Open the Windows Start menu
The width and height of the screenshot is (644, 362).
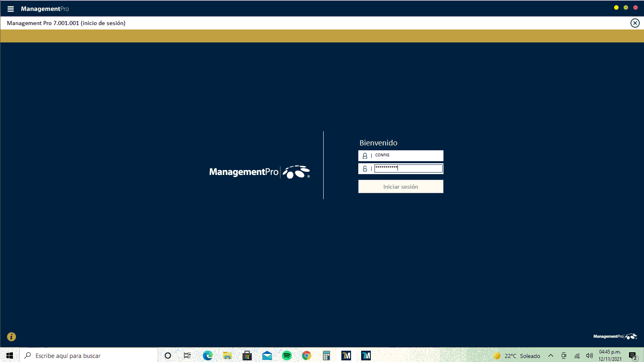pos(10,356)
